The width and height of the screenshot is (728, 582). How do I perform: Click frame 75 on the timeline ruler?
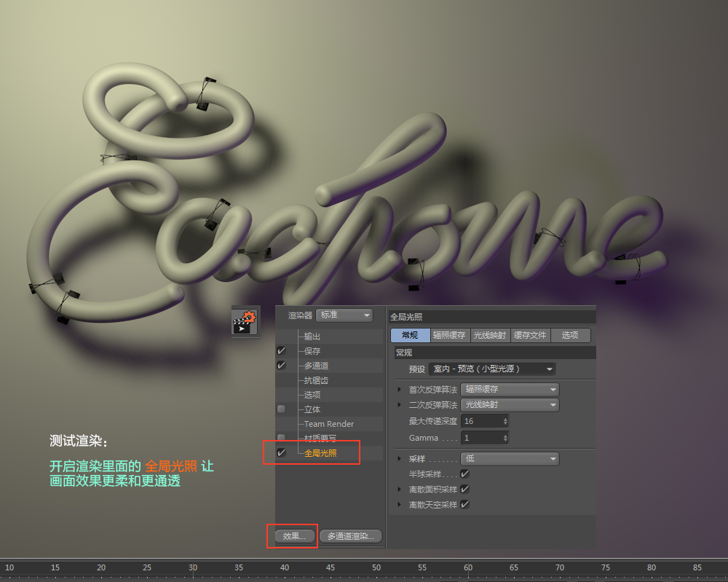606,567
